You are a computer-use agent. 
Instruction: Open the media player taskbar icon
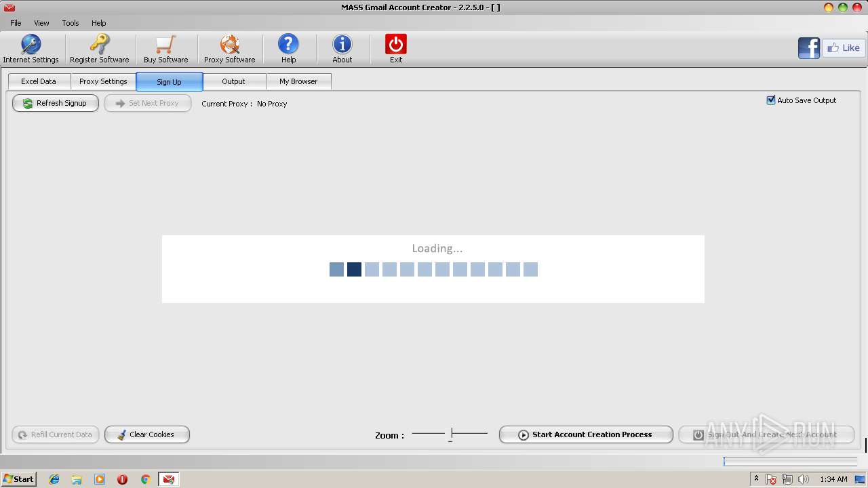tap(100, 479)
